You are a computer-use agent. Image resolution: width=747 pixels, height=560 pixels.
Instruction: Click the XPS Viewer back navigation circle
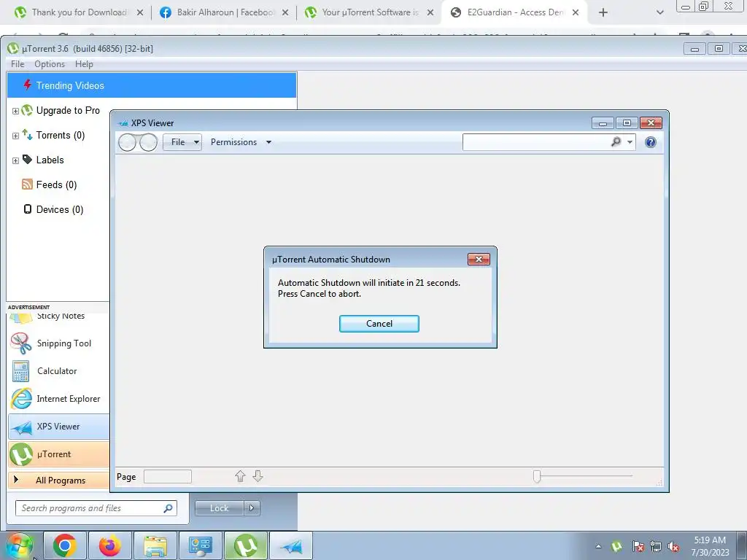pos(127,142)
